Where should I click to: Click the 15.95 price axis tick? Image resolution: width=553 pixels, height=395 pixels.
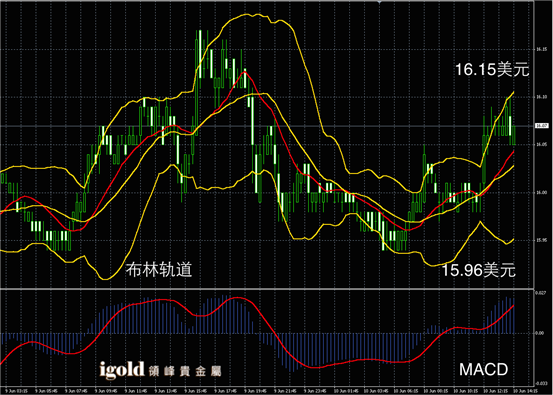[x=542, y=241]
